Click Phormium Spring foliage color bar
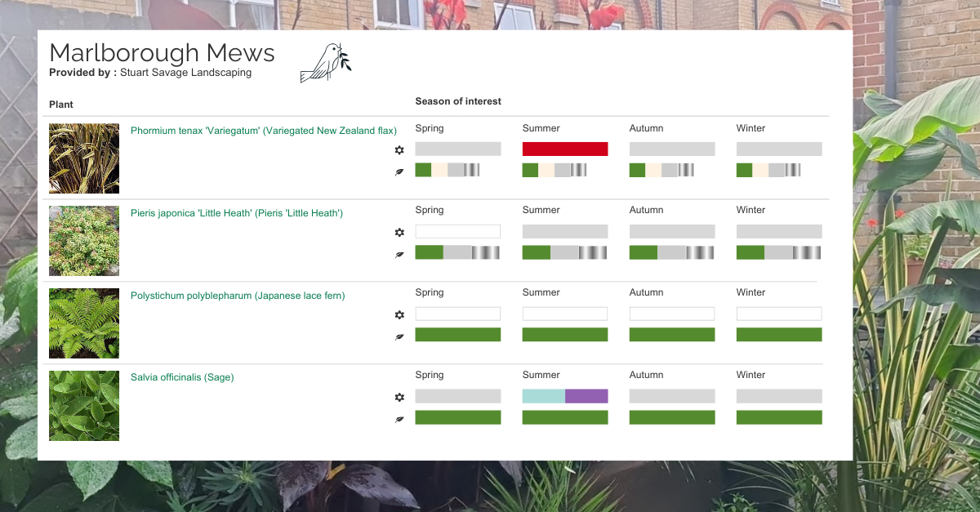Viewport: 980px width, 512px height. (448, 170)
